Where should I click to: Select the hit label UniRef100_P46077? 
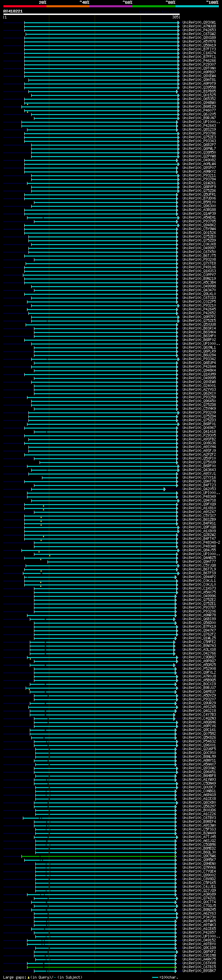199,110
